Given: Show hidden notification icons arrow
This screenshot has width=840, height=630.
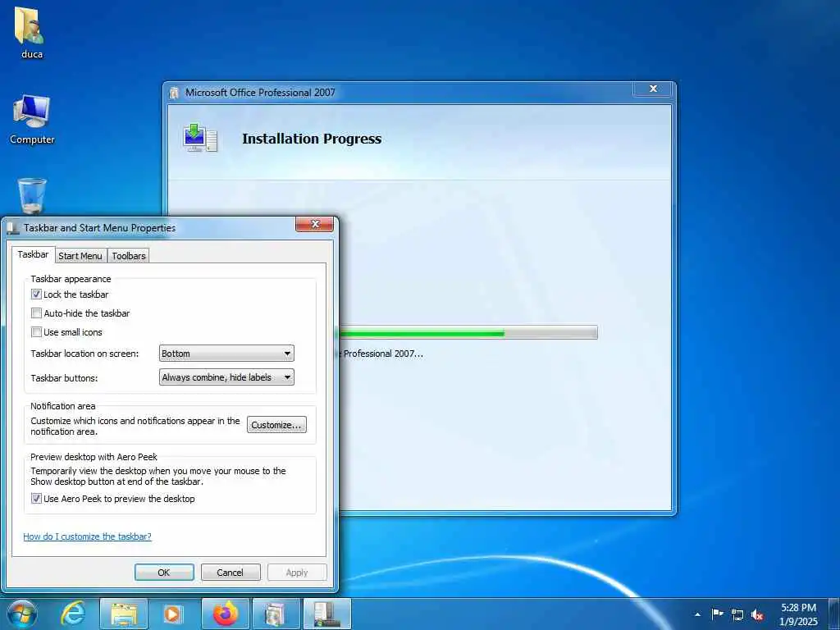Looking at the screenshot, I should tap(697, 614).
